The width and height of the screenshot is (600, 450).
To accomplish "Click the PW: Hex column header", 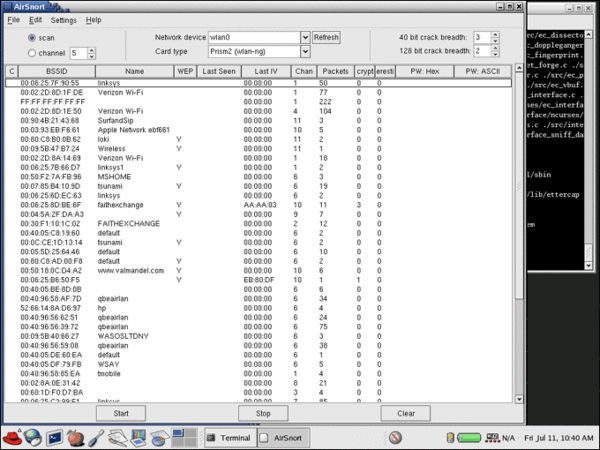I will [x=425, y=71].
